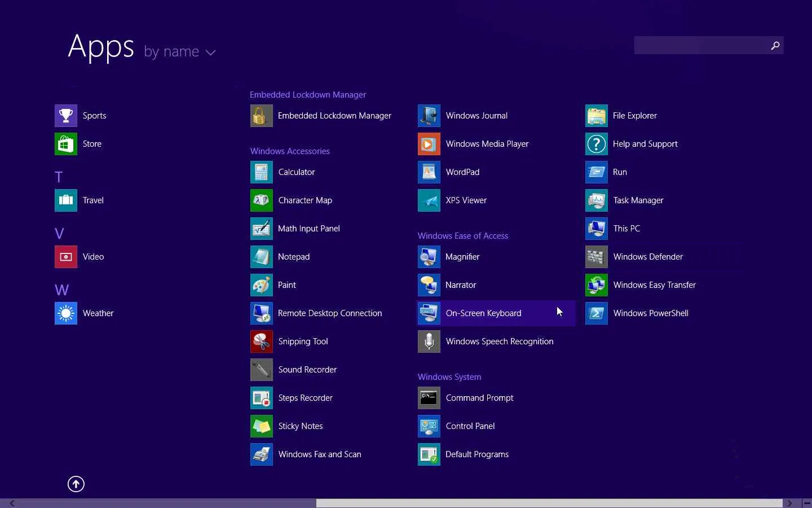The image size is (812, 508).
Task: Click the horizontal scrollbar right arrow
Action: point(789,503)
